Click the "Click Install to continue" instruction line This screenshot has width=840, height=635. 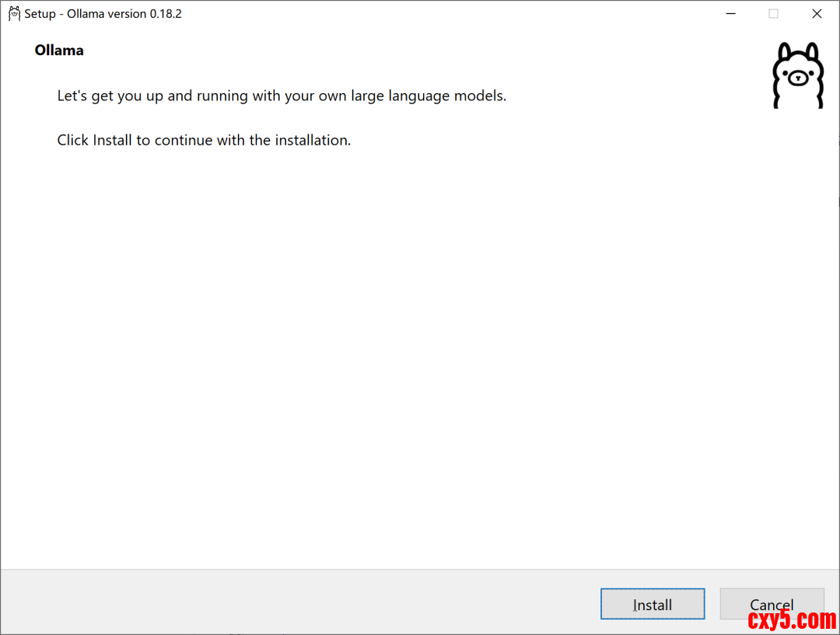point(204,141)
